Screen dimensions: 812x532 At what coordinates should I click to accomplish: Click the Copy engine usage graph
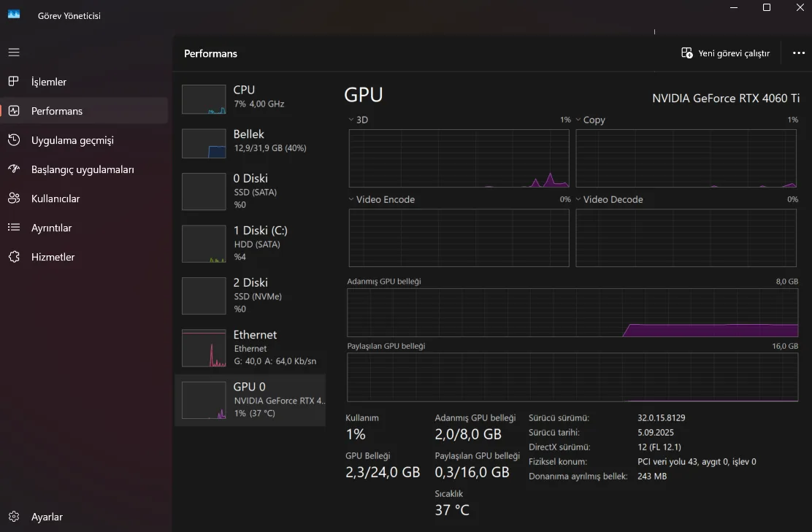tap(686, 158)
